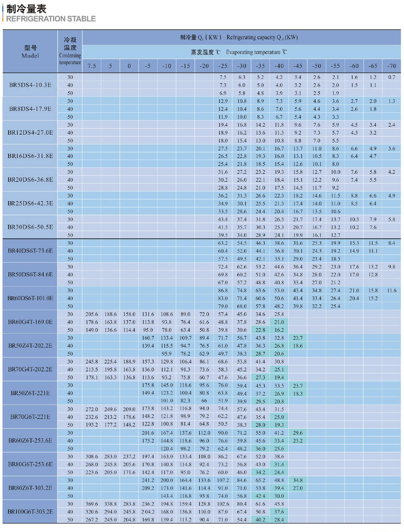Select model BR16DS6-31.8E in the table
Image resolution: width=404 pixels, height=532 pixels.
pyautogui.click(x=30, y=156)
